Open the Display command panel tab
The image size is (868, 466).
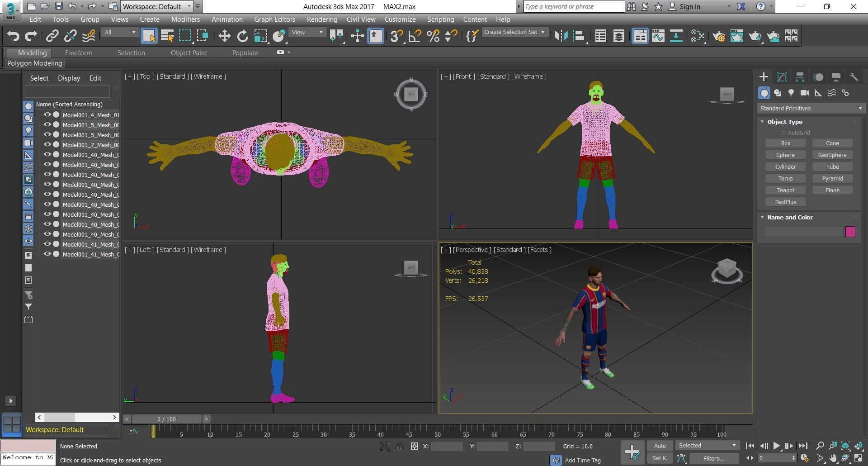[x=836, y=77]
